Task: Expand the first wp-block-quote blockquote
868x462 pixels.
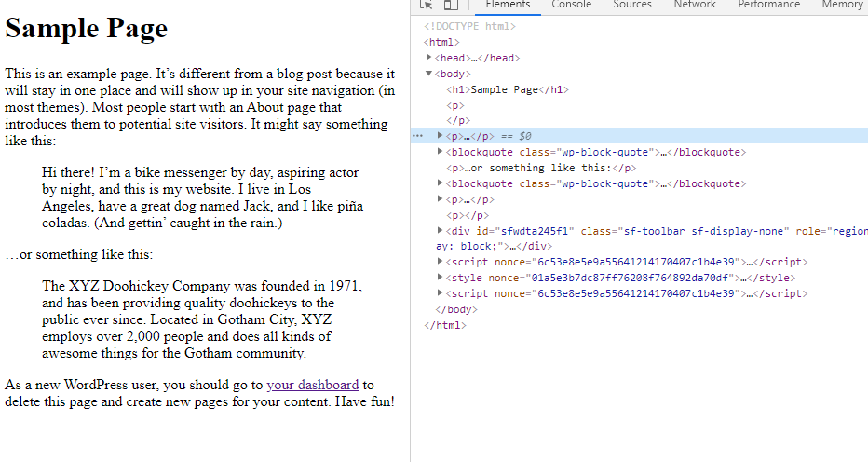Action: [441, 151]
